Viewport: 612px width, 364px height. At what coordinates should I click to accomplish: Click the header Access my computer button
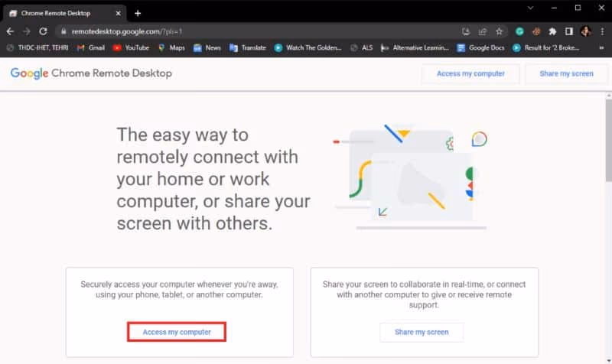[x=470, y=73]
